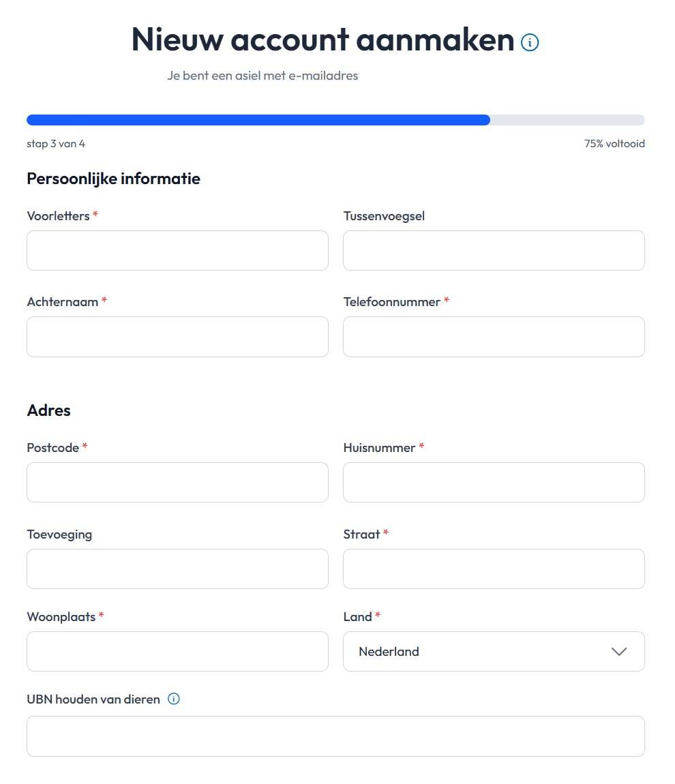Click info icon next to UBN label

click(174, 699)
